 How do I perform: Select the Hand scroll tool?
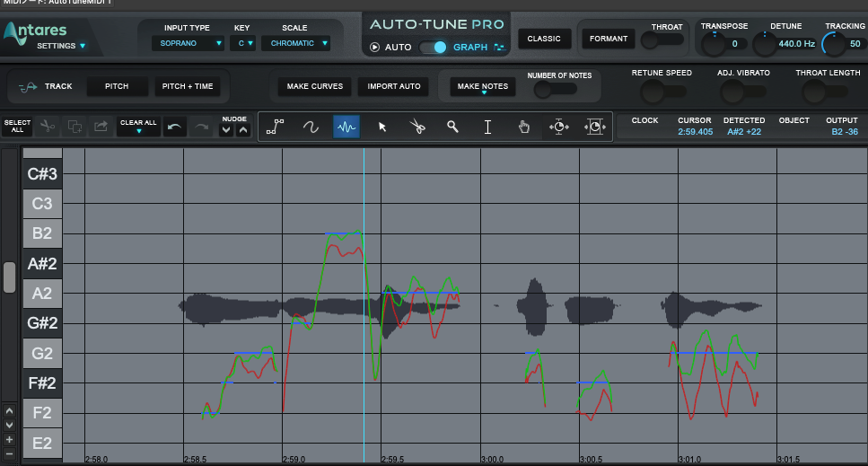click(523, 127)
